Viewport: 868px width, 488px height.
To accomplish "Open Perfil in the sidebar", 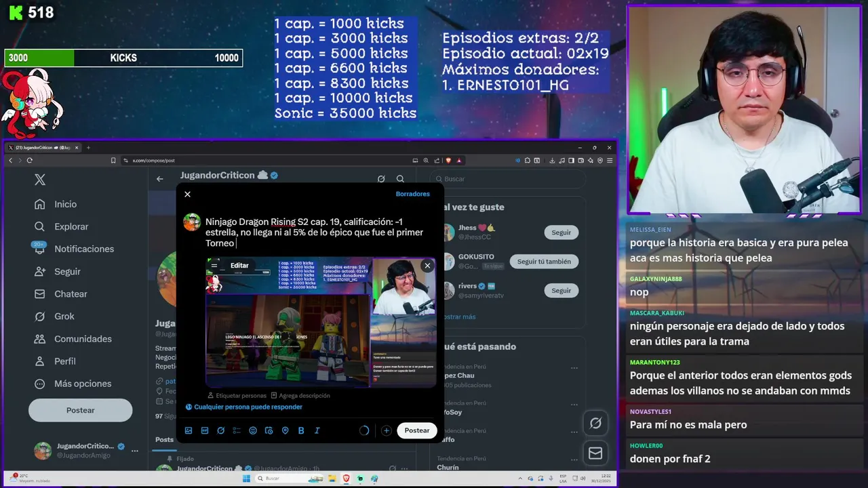I will [56, 361].
